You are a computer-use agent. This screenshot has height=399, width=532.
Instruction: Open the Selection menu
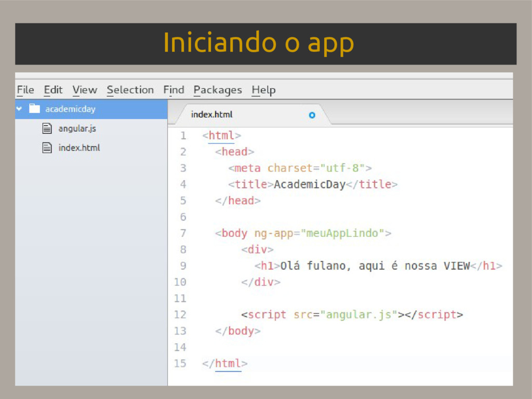click(x=130, y=90)
